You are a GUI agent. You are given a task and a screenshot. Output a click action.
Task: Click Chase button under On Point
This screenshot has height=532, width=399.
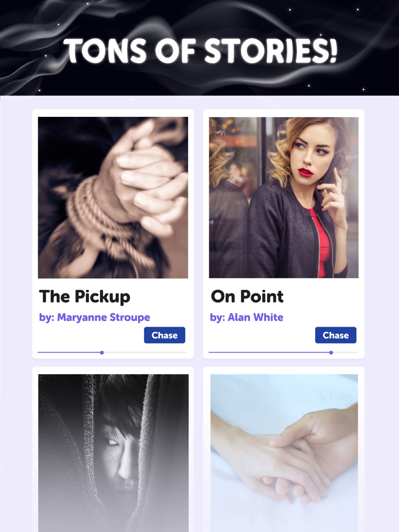click(336, 335)
